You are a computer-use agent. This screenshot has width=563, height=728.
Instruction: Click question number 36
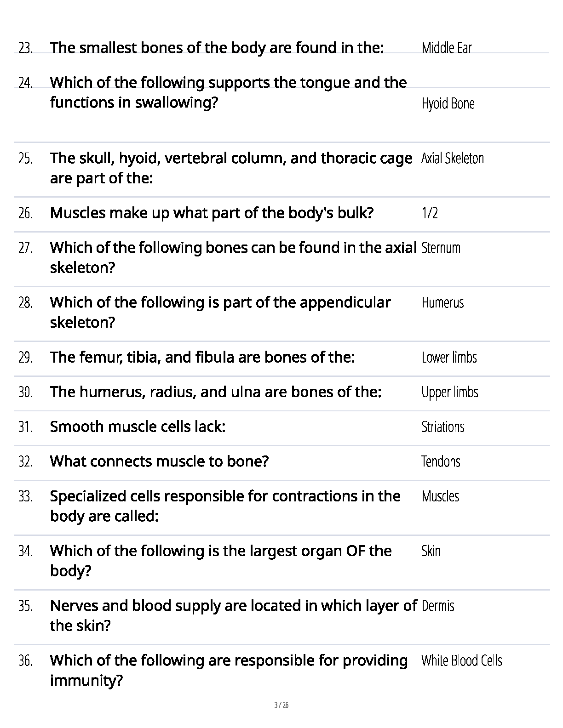tap(25, 661)
